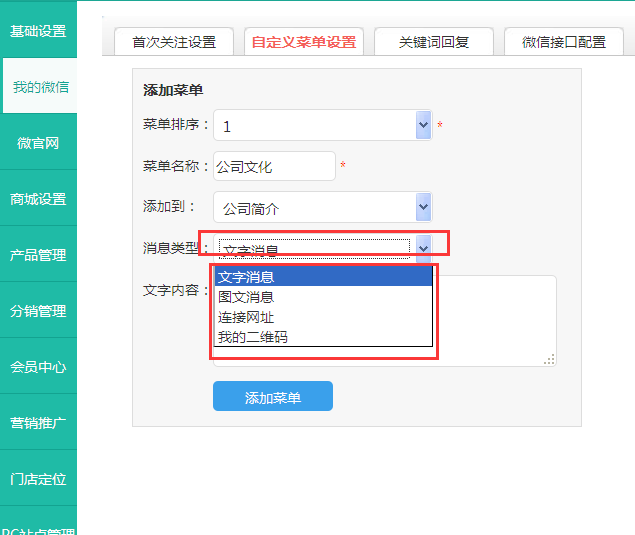
Task: Choose 连接网址 from the dropdown list
Action: [x=246, y=317]
